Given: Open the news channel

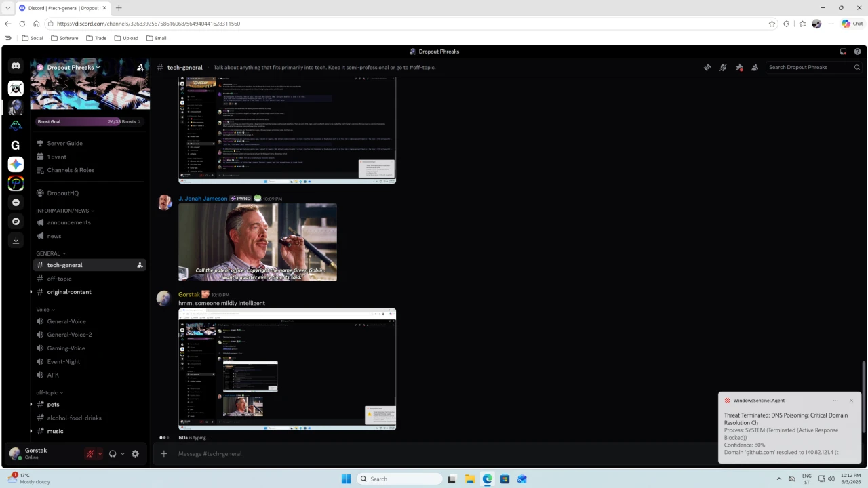Looking at the screenshot, I should click(x=90, y=236).
